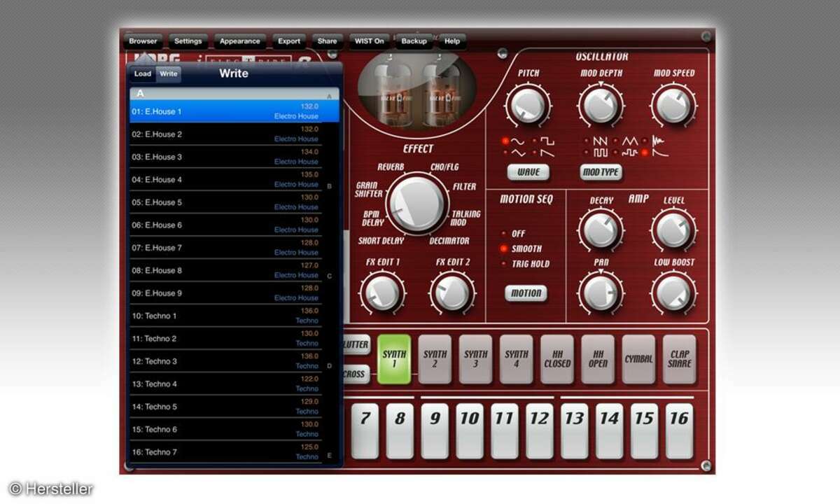Click the MOTION button
Screen dimensions: 840x504
[x=526, y=293]
